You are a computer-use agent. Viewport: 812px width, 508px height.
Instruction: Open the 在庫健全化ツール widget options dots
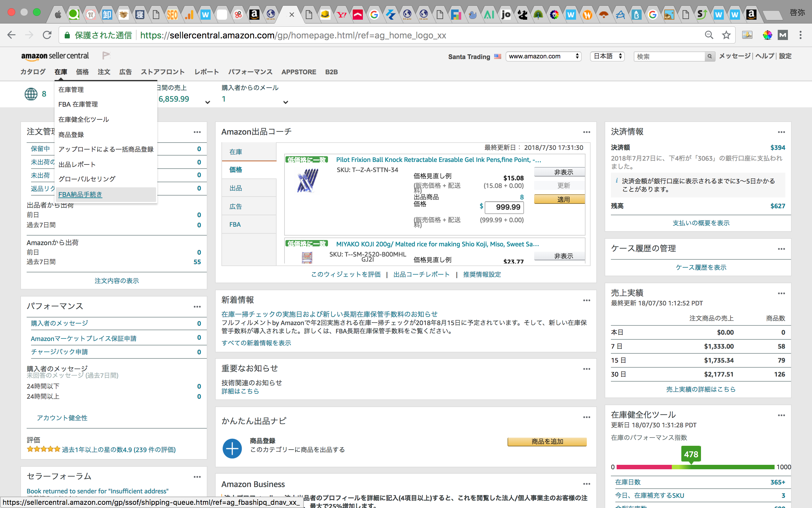click(782, 415)
